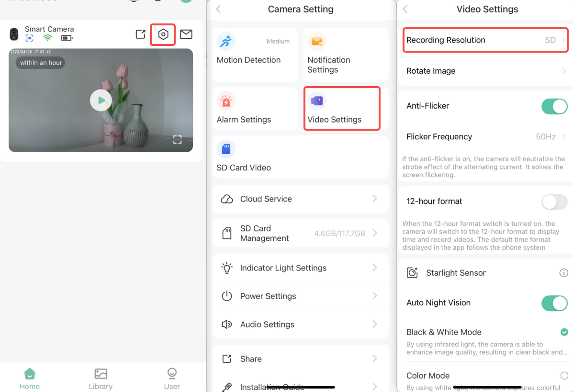Open SD Card Video tile
This screenshot has width=573, height=392.
click(x=301, y=157)
